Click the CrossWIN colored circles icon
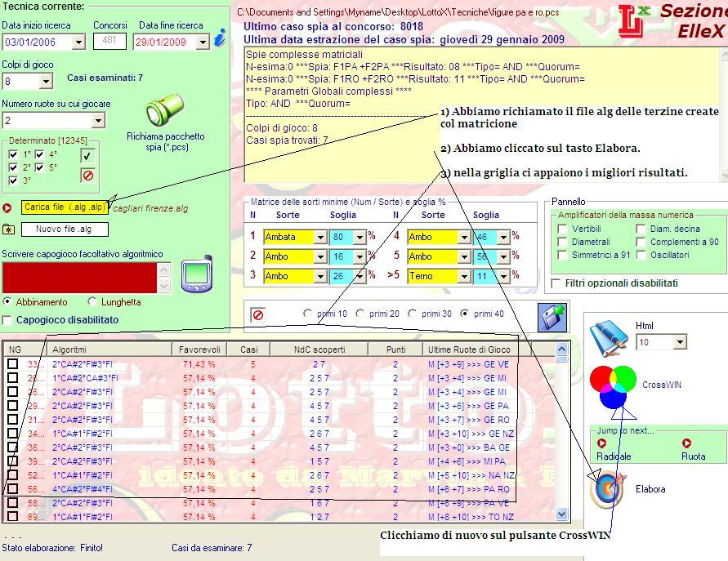Image resolution: width=728 pixels, height=561 pixels. pos(613,386)
